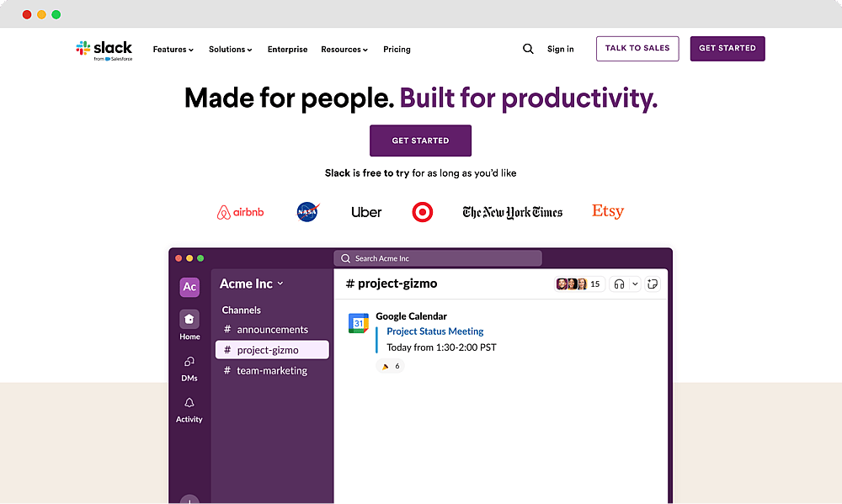The height and width of the screenshot is (504, 842).
Task: Click the TALK TO SALES button
Action: (x=637, y=48)
